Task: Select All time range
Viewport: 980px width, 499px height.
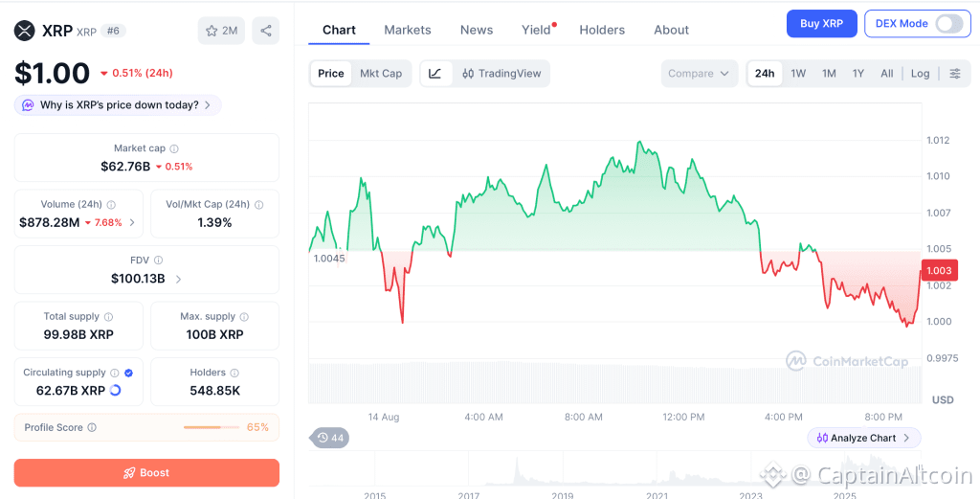Action: click(887, 73)
